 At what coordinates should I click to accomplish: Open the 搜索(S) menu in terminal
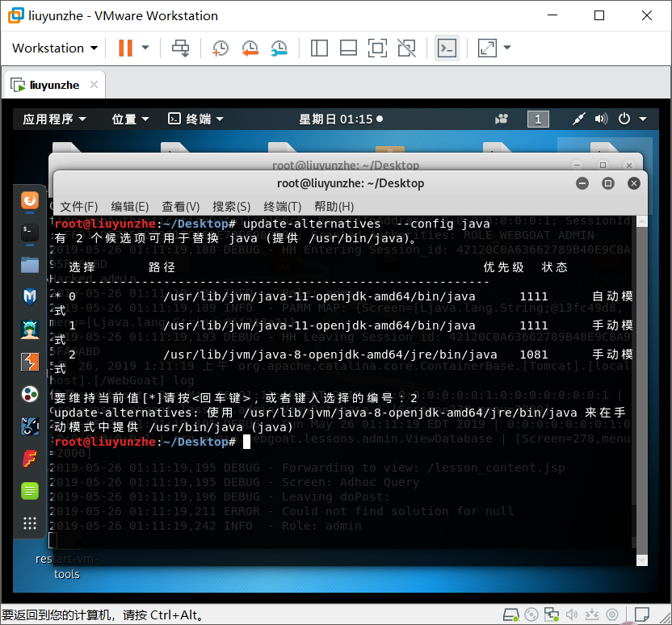pos(232,207)
